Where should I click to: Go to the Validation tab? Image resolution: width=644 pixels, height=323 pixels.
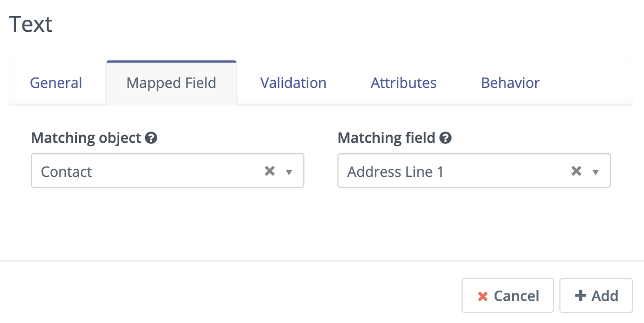tap(293, 83)
